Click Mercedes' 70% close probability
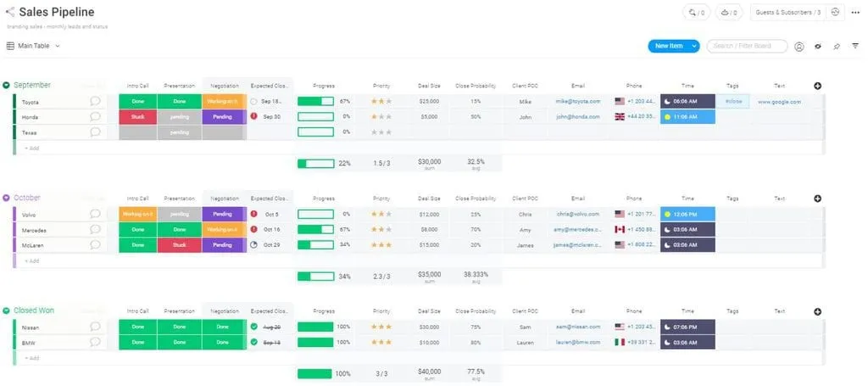 (476, 229)
